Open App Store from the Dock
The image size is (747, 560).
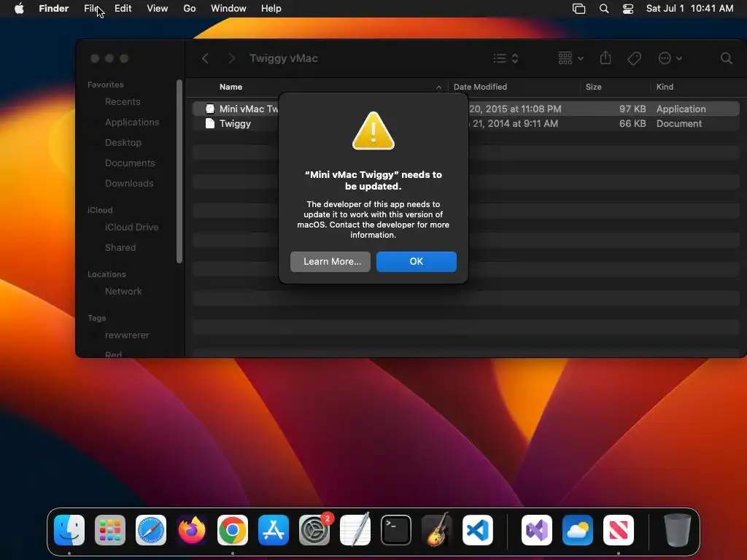coord(274,530)
